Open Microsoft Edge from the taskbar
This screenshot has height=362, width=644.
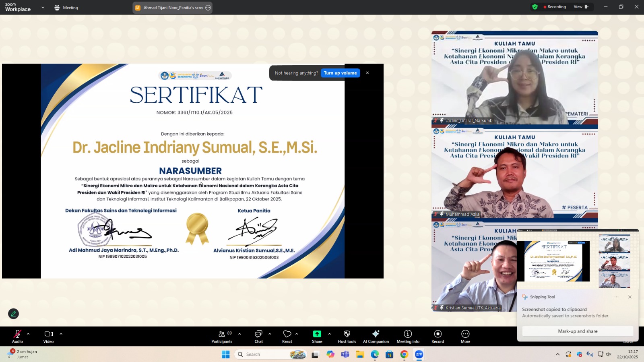pos(375,354)
